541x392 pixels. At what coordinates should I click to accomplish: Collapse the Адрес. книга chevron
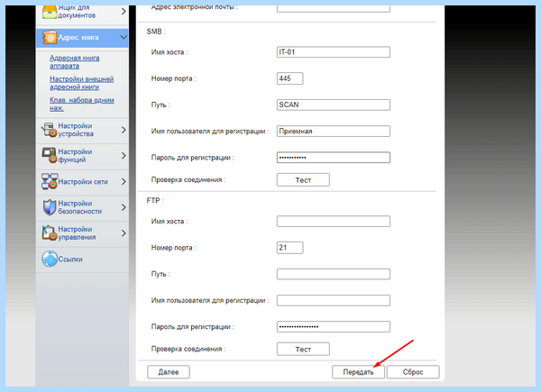tap(124, 37)
